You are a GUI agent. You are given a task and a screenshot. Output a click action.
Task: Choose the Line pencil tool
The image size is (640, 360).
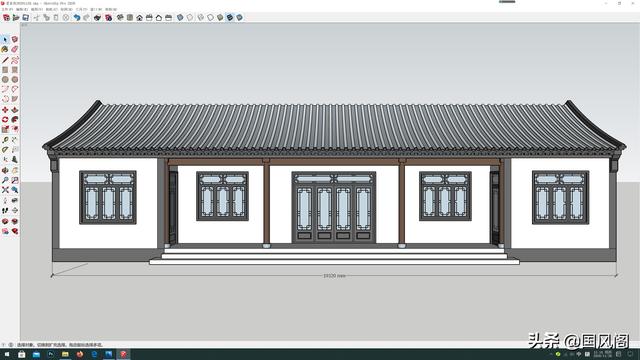click(x=5, y=60)
